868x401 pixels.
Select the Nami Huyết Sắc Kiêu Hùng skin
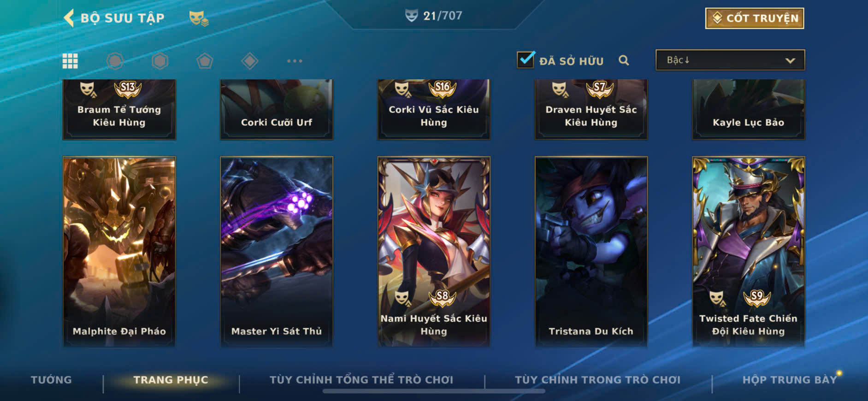point(434,251)
